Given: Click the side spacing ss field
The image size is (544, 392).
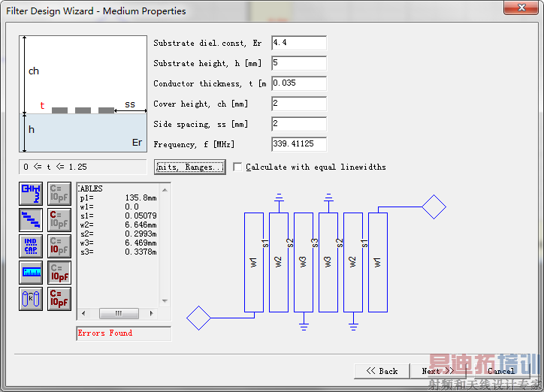Looking at the screenshot, I should click(299, 124).
